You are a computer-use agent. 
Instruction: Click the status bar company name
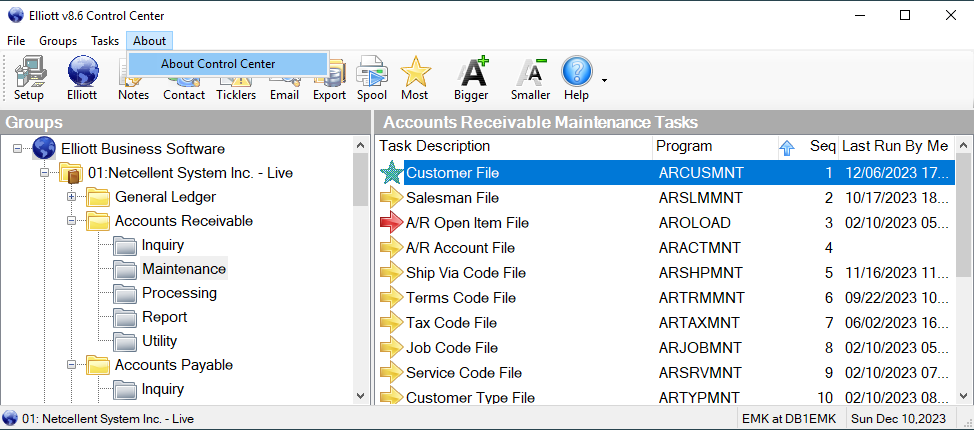point(109,418)
